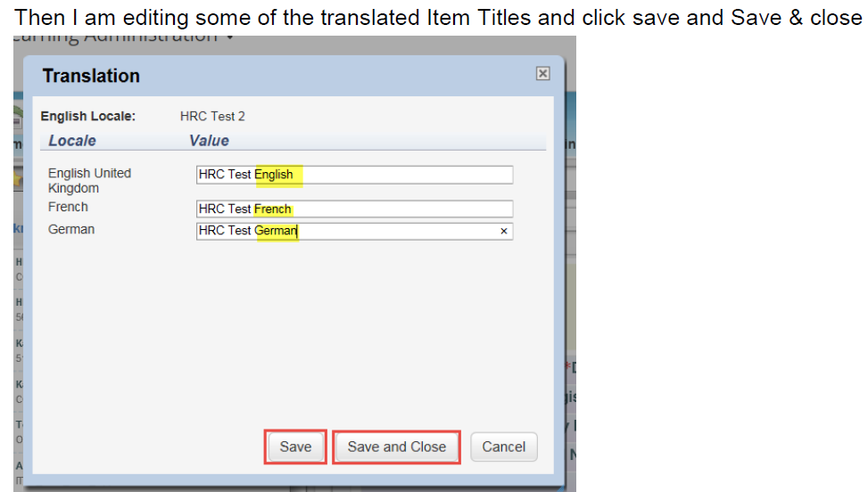
Task: Click the German locale label
Action: [x=71, y=229]
